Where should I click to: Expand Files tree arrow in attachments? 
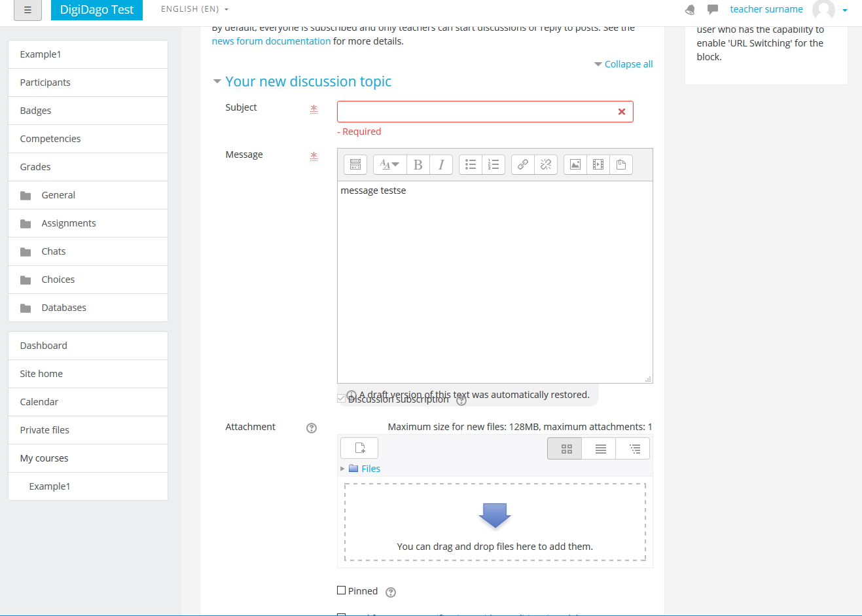pyautogui.click(x=342, y=469)
